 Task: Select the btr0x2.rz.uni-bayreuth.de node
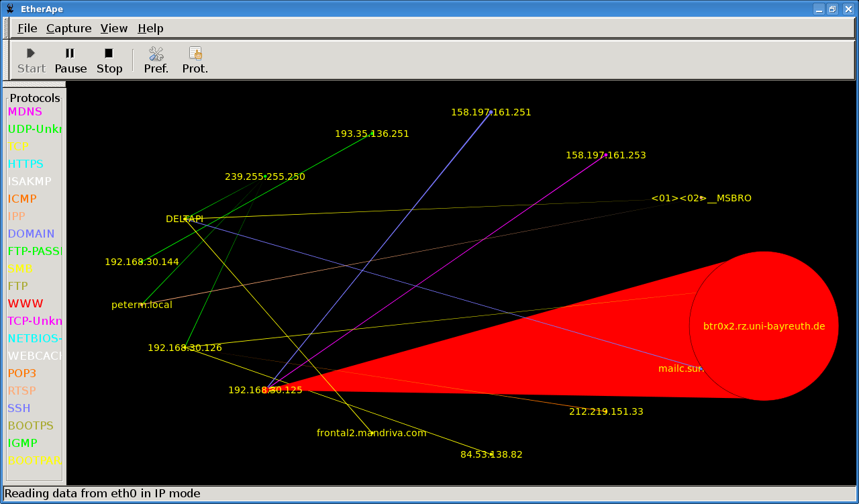tap(764, 326)
